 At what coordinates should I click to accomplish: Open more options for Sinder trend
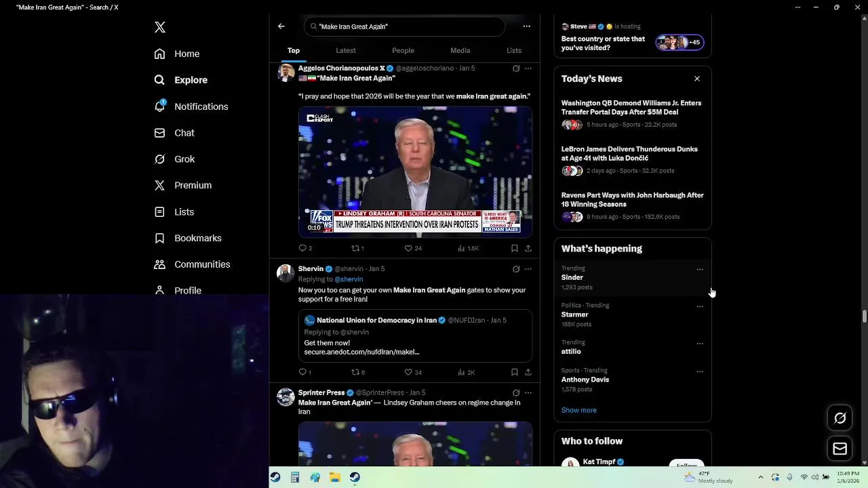(700, 270)
